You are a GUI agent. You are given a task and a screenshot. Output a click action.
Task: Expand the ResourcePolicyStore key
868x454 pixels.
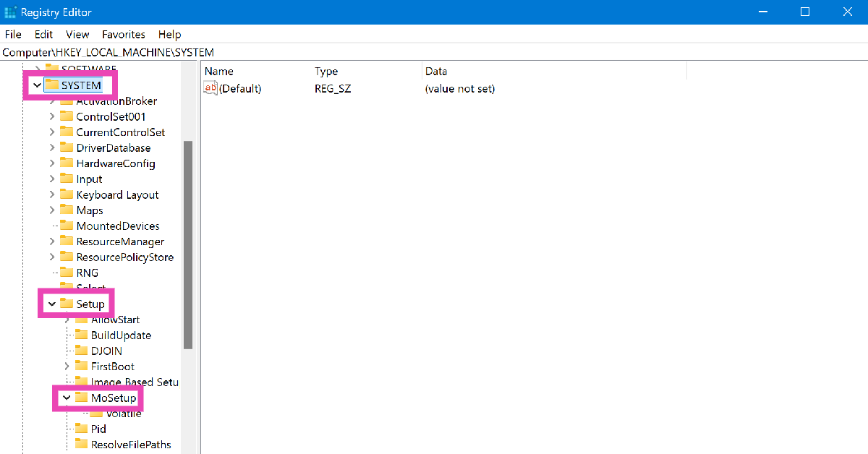pos(52,257)
